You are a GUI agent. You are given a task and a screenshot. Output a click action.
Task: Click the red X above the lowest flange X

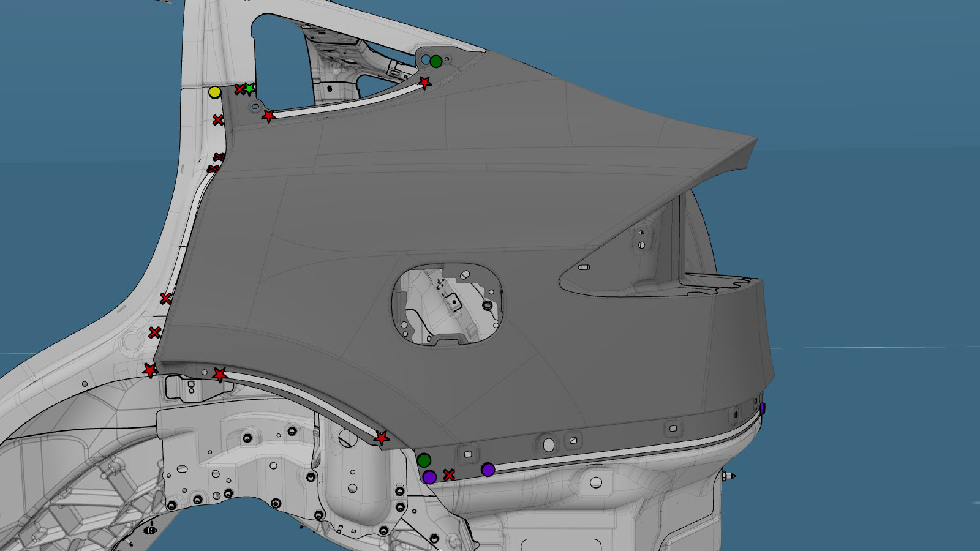click(x=165, y=299)
